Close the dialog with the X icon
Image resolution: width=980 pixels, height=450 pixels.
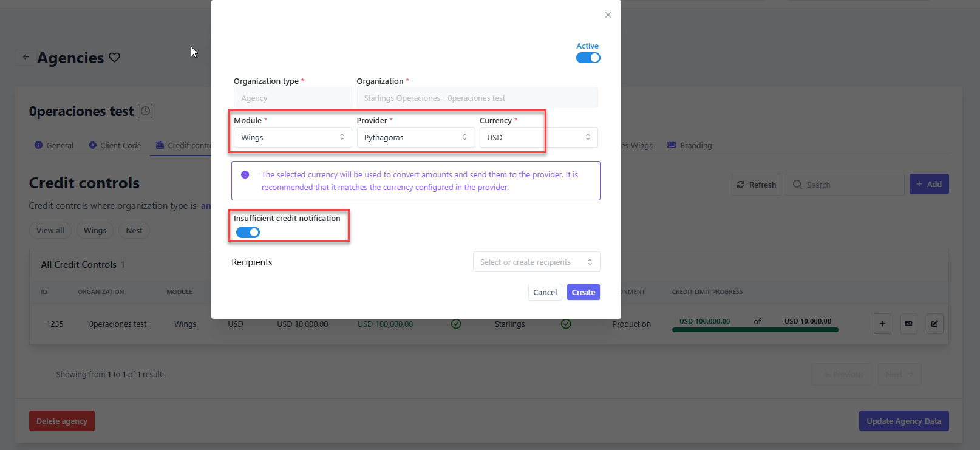608,15
